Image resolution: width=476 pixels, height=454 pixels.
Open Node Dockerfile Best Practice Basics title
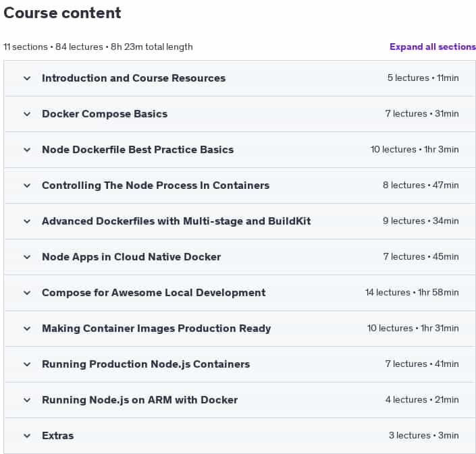[x=138, y=150]
